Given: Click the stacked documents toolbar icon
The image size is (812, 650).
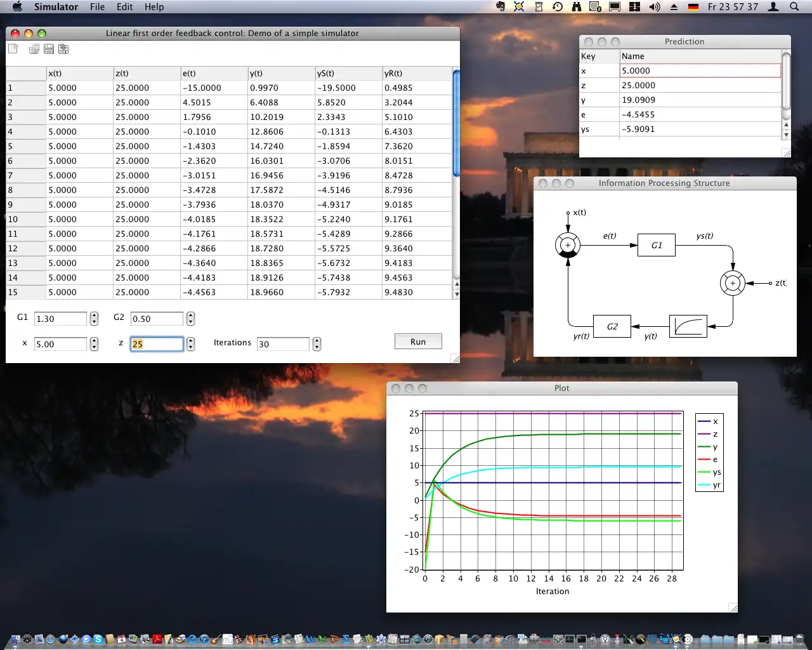Looking at the screenshot, I should click(x=34, y=49).
